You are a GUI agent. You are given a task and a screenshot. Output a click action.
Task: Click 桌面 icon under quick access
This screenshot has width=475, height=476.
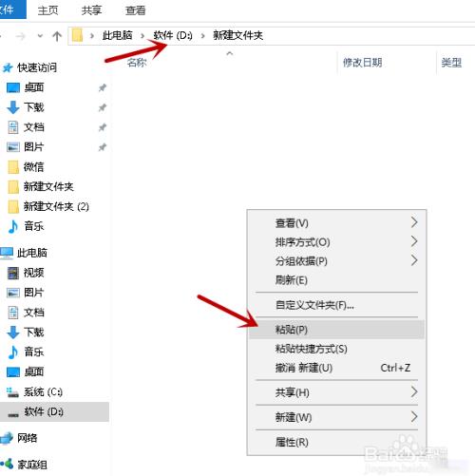pos(13,87)
